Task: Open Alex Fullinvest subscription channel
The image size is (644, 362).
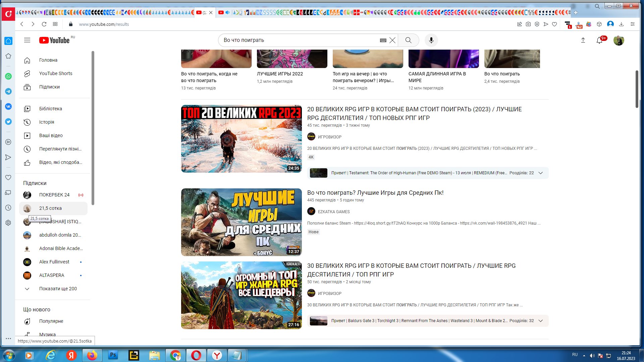Action: (x=53, y=262)
